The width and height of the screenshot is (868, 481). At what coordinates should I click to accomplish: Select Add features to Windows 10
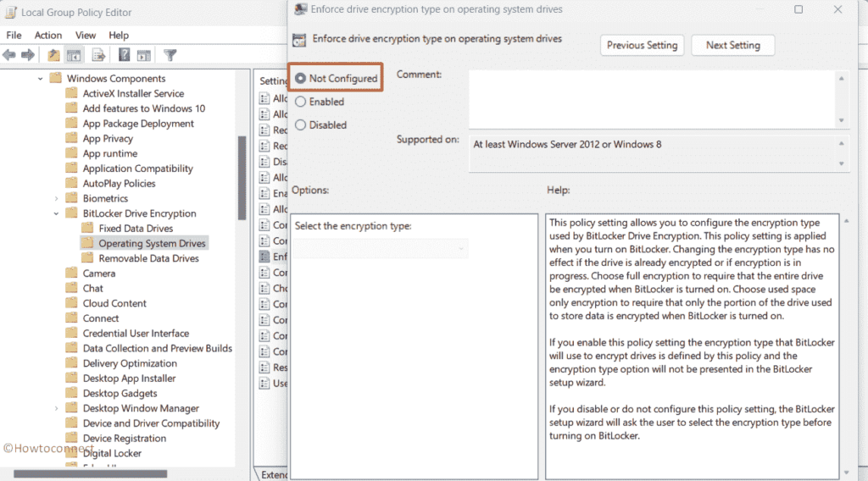[144, 108]
